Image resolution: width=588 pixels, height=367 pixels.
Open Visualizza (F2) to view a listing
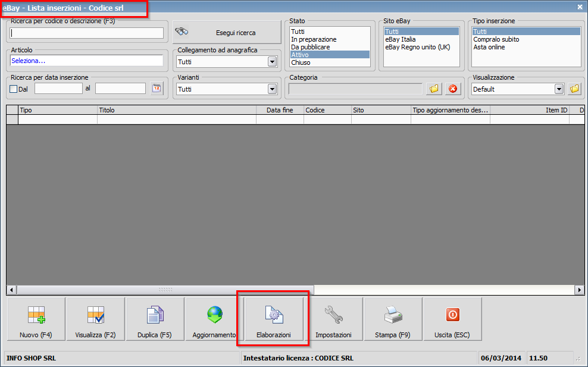tap(96, 319)
